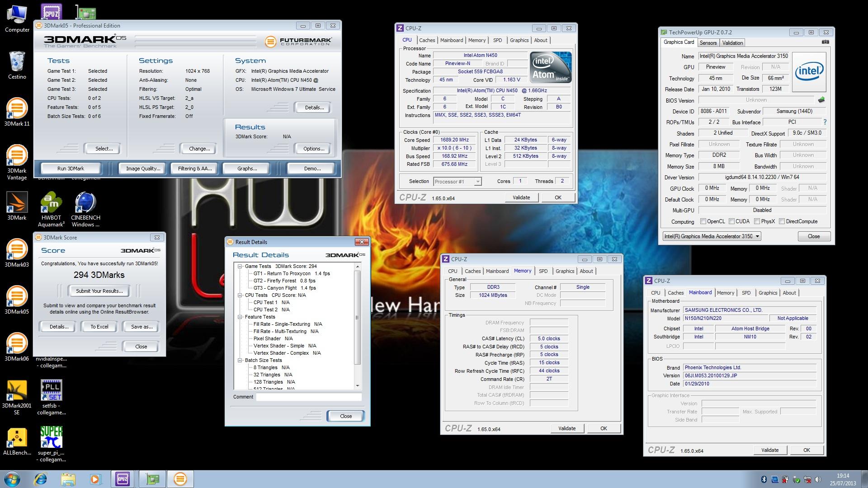Image resolution: width=868 pixels, height=488 pixels.
Task: Switch to Validation tab in GPU-Z
Action: 732,43
